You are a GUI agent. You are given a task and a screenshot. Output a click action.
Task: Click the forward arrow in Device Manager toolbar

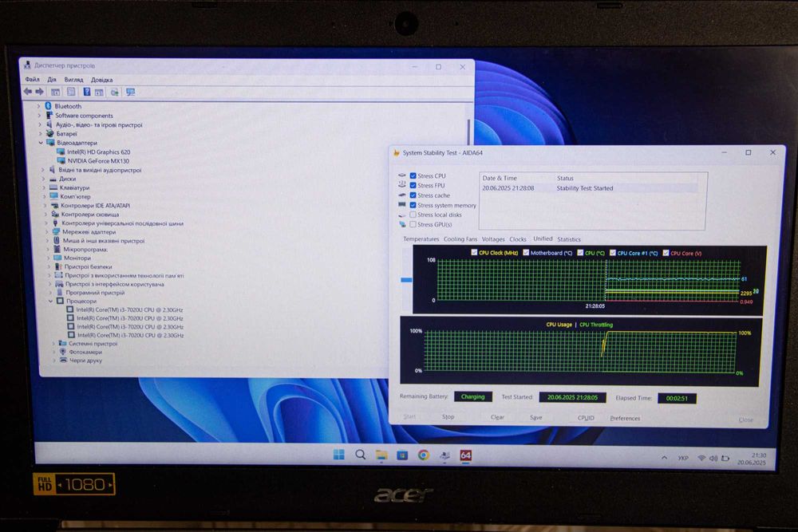pos(39,92)
